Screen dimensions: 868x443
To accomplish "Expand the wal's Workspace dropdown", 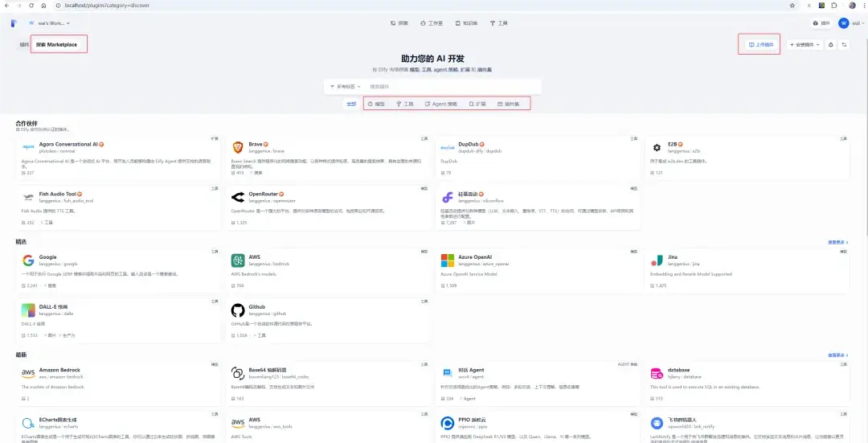I will [x=49, y=23].
